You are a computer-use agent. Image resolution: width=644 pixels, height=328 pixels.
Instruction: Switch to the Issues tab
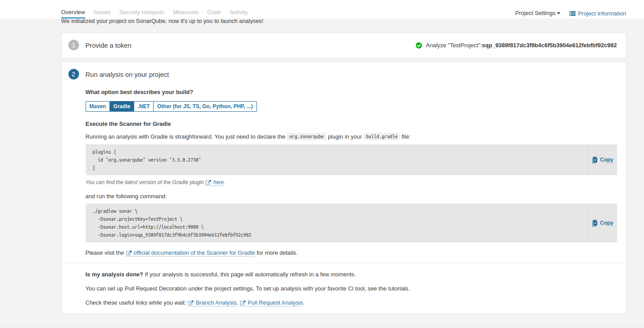pos(102,12)
